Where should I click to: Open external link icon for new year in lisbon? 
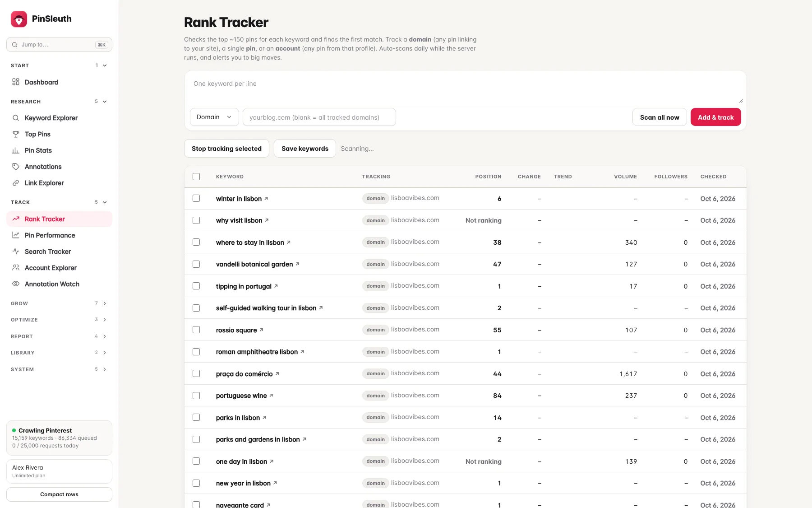pyautogui.click(x=275, y=483)
